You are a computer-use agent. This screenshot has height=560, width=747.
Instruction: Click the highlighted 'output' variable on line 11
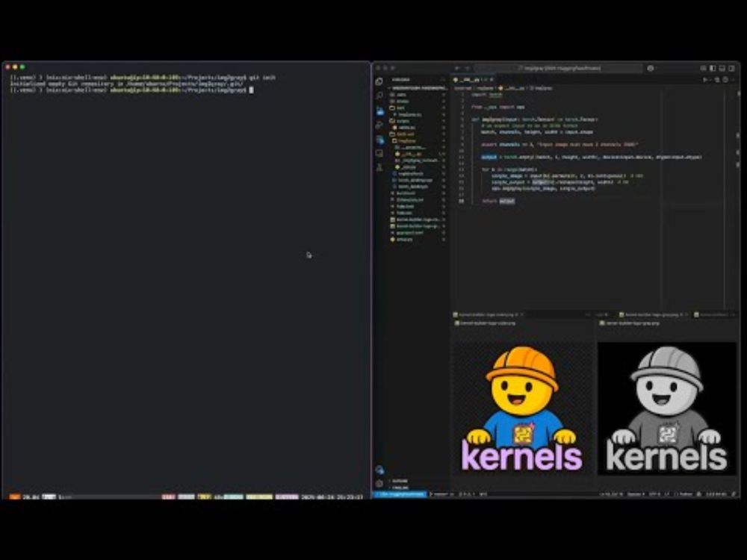click(x=489, y=157)
